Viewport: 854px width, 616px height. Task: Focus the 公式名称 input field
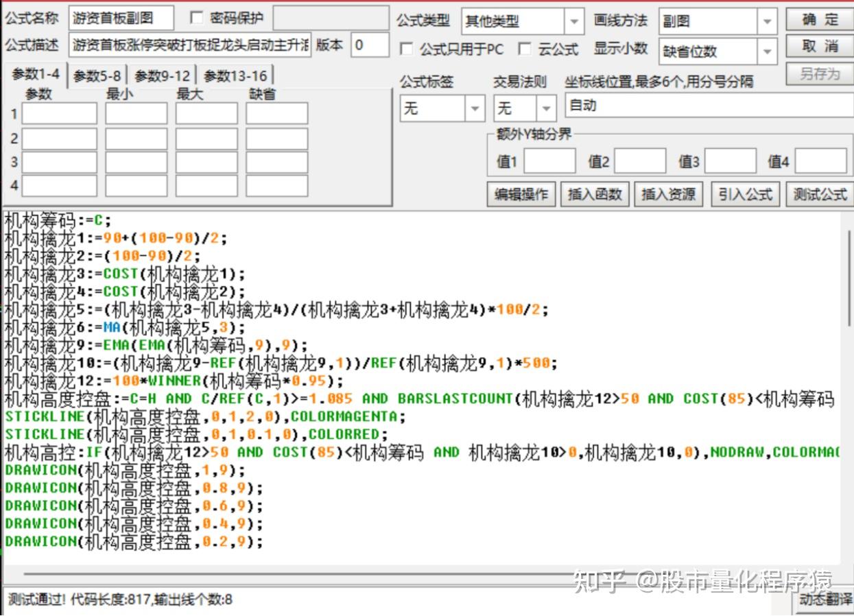[x=121, y=19]
